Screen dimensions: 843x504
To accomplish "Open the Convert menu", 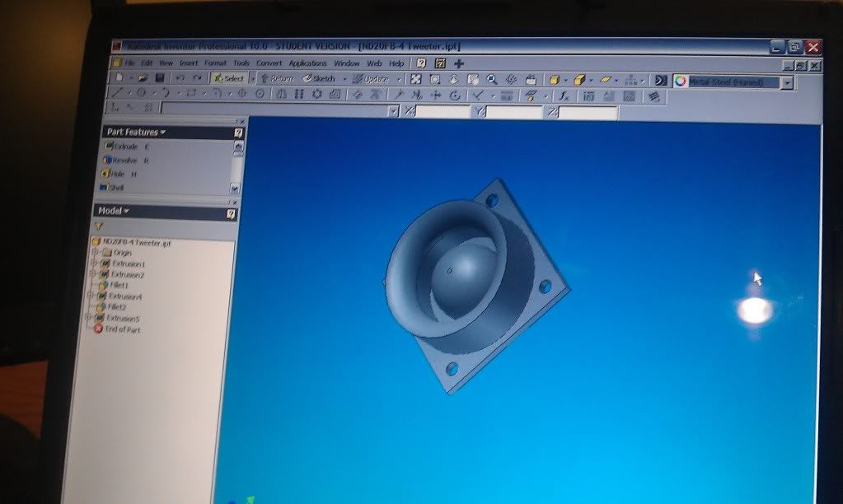I will click(x=269, y=63).
